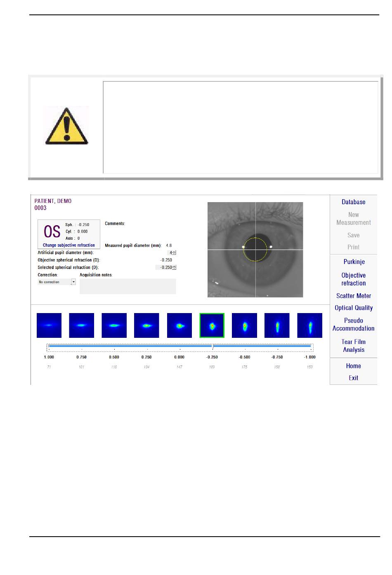Select the -1.000 diopter image thumbnail

[309, 325]
